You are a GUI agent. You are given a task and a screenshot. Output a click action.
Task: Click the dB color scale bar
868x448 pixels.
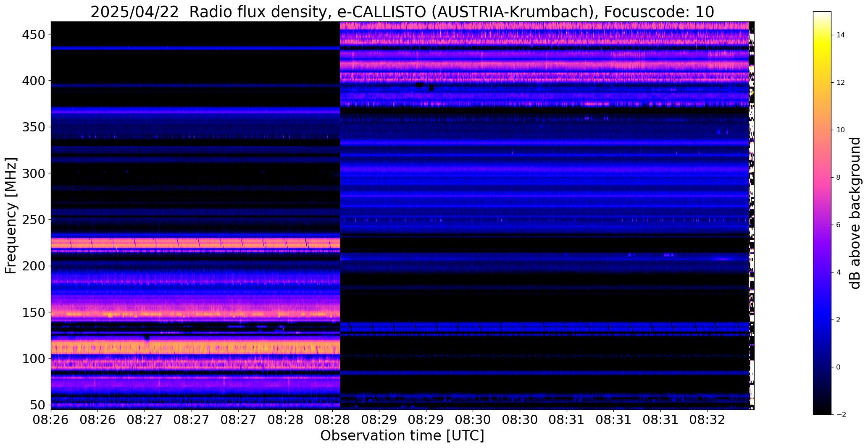[x=822, y=213]
